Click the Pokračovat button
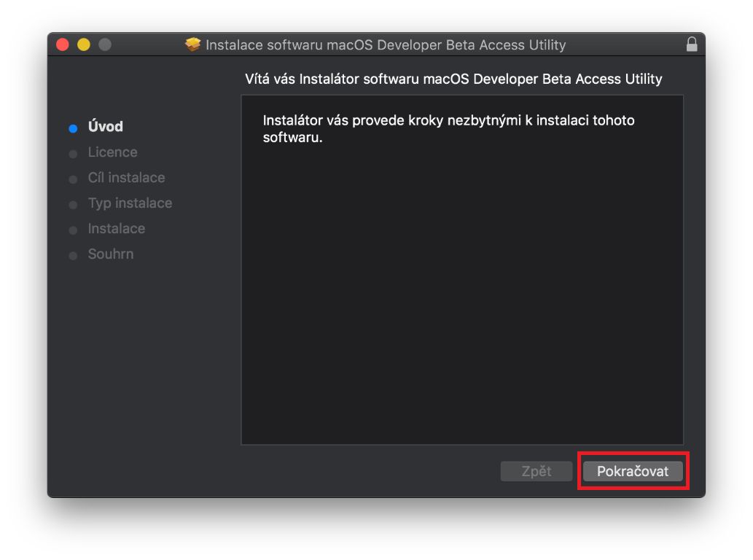The image size is (753, 560). (633, 471)
